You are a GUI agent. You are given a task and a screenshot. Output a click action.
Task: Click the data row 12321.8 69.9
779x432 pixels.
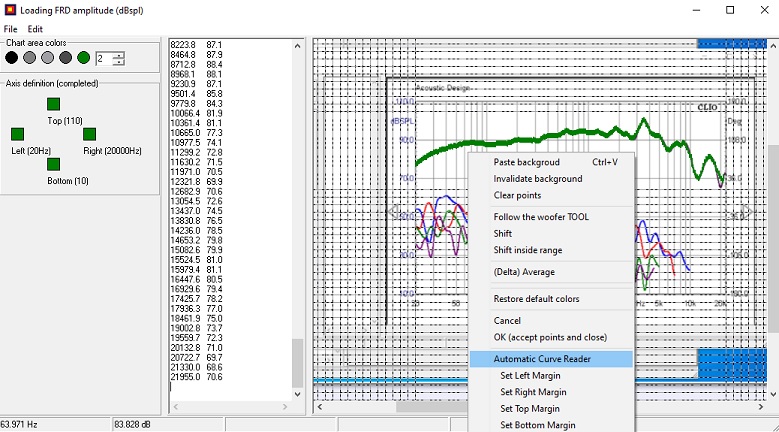click(x=196, y=182)
